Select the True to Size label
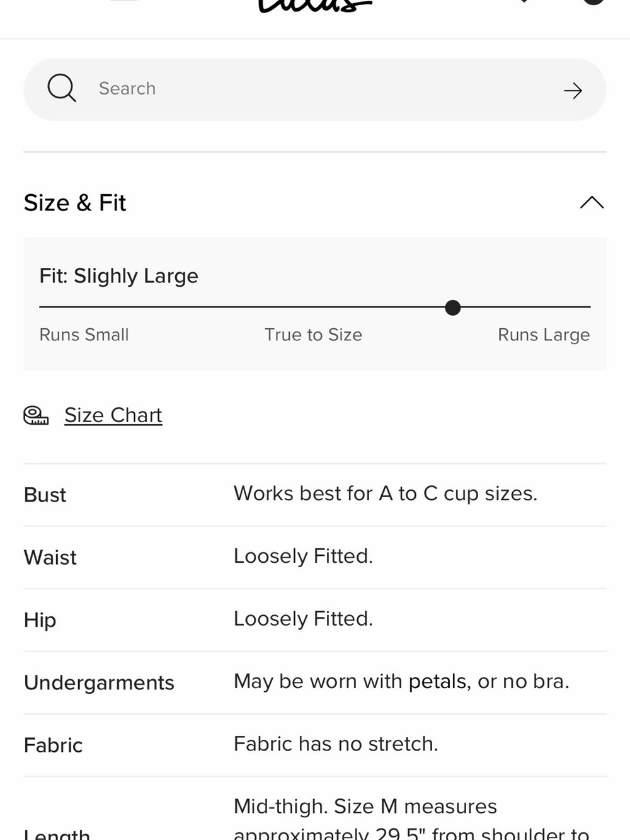The image size is (630, 840). click(x=313, y=335)
